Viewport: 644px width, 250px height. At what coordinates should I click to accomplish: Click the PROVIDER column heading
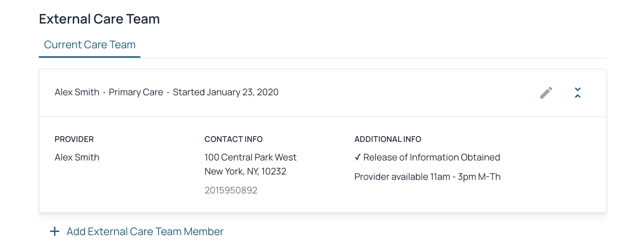(x=74, y=139)
